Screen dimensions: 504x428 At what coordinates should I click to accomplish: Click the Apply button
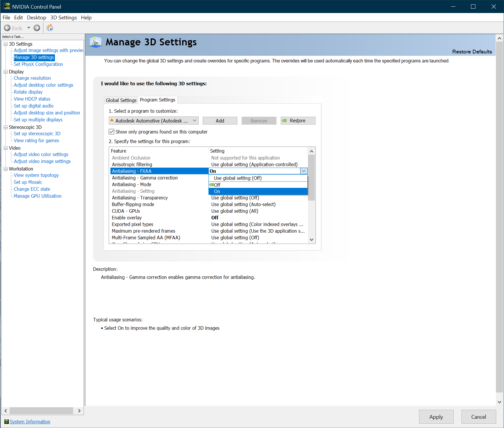[x=436, y=417]
